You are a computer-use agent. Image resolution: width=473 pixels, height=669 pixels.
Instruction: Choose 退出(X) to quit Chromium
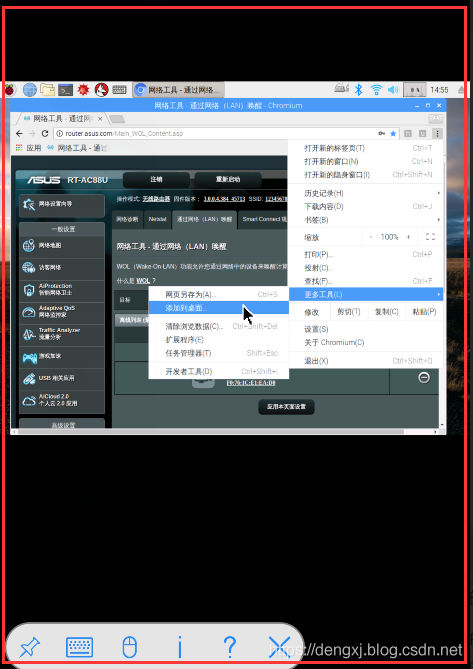click(366, 361)
